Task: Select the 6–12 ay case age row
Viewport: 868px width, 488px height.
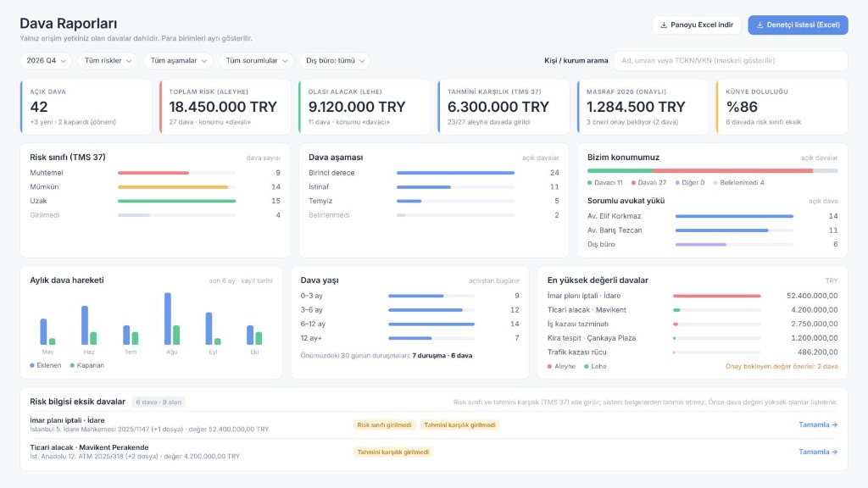Action: [x=409, y=324]
